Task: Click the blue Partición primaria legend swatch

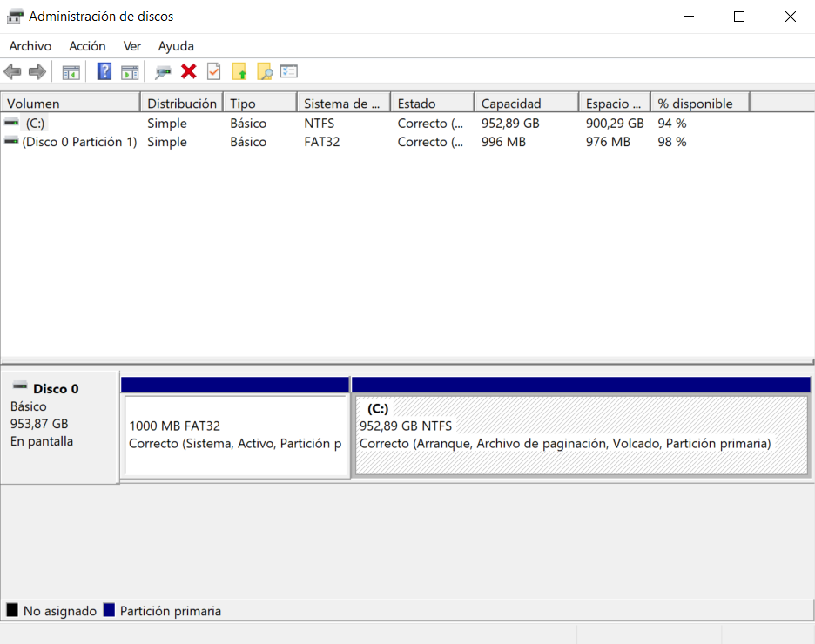Action: [x=109, y=610]
